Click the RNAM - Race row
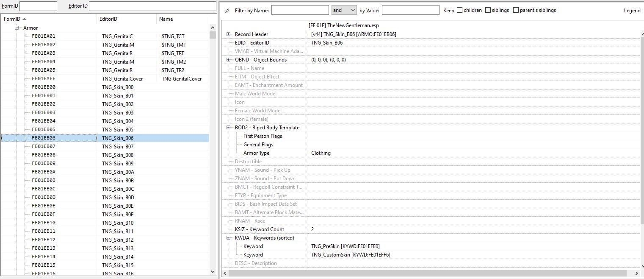644x279 pixels. (x=431, y=221)
